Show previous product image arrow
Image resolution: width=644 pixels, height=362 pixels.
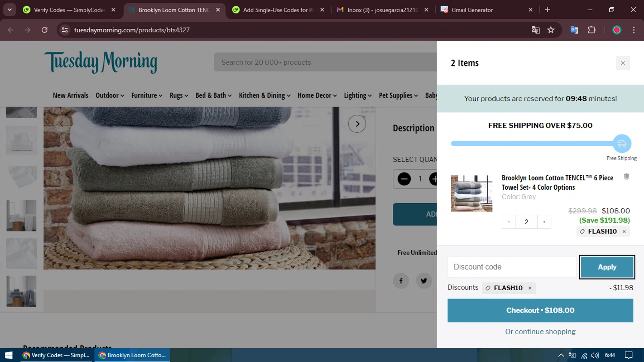pyautogui.click(x=61, y=124)
